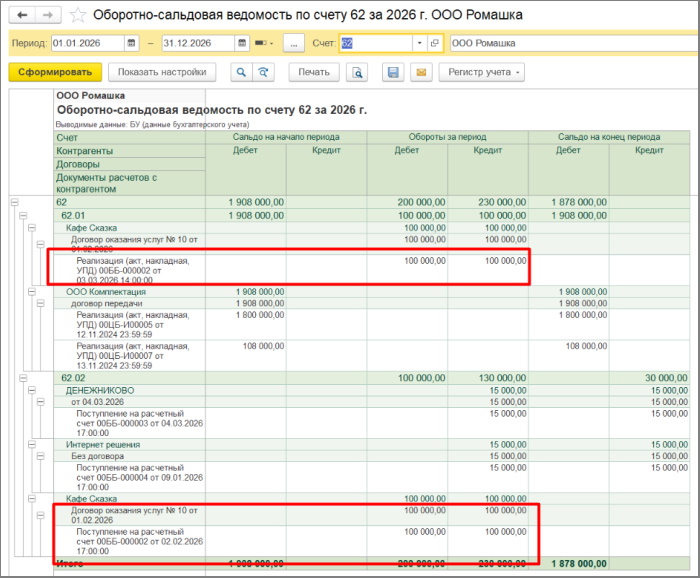Open print preview icon next to Печать
Screen dimensions: 700x578
(358, 72)
